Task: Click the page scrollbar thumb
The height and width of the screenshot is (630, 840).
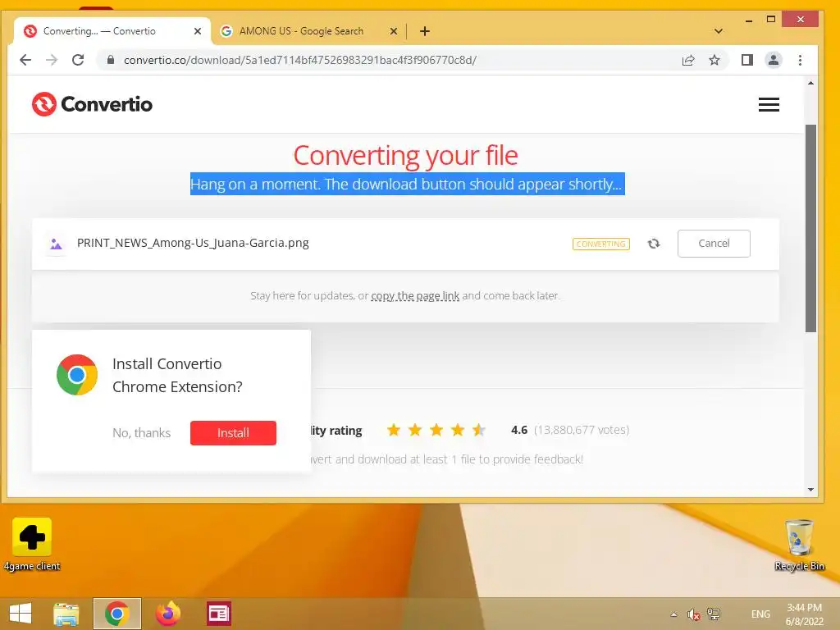Action: pyautogui.click(x=810, y=228)
